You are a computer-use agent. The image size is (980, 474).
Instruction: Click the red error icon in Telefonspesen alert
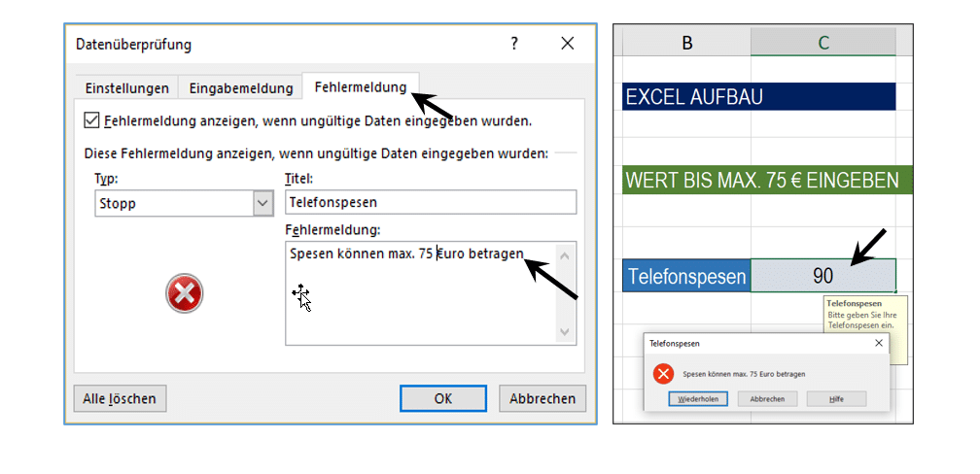663,374
